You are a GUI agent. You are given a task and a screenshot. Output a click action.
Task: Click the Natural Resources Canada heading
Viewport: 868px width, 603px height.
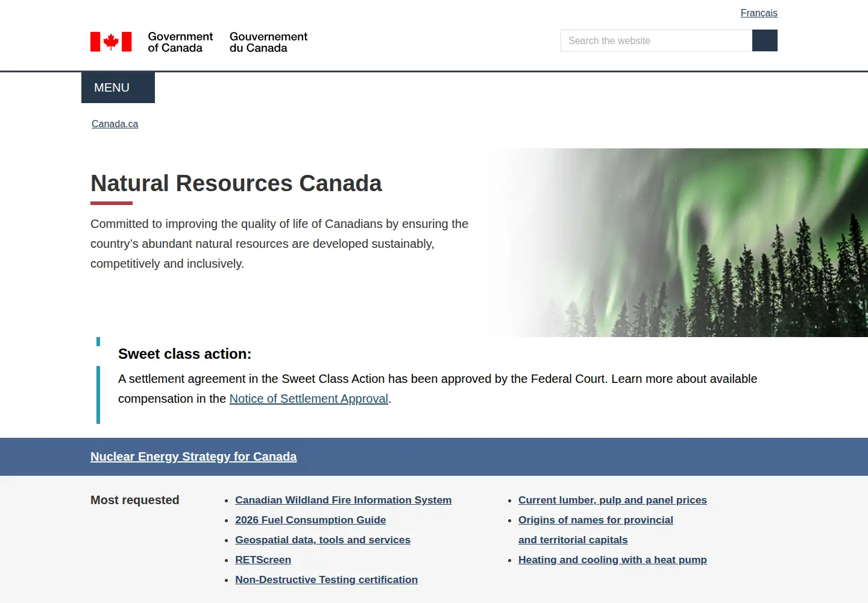236,183
